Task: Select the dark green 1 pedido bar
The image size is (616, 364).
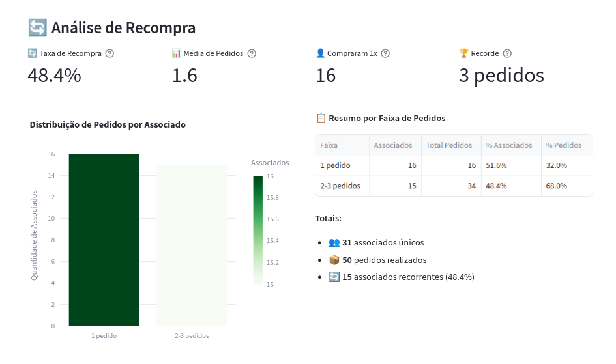Action: pos(104,240)
